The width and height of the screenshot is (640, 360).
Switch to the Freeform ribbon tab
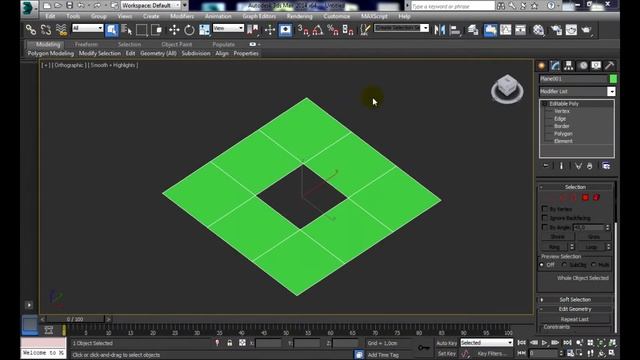coord(86,44)
